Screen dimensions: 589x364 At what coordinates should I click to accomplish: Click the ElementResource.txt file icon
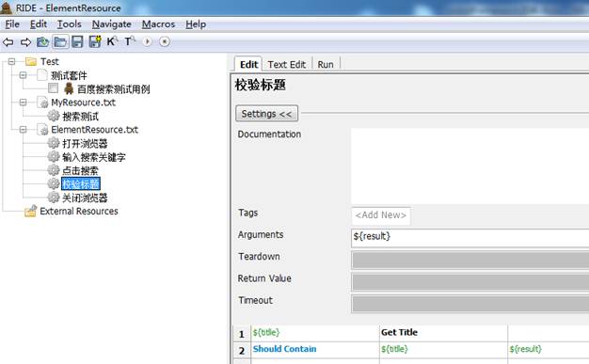(x=42, y=130)
